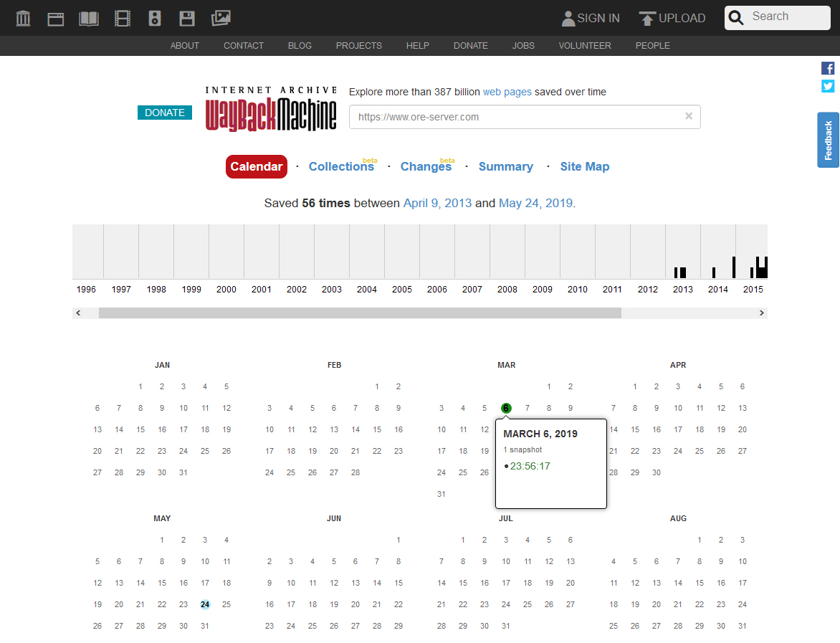840x643 pixels.
Task: Click the 'web pages' link
Action: click(507, 92)
